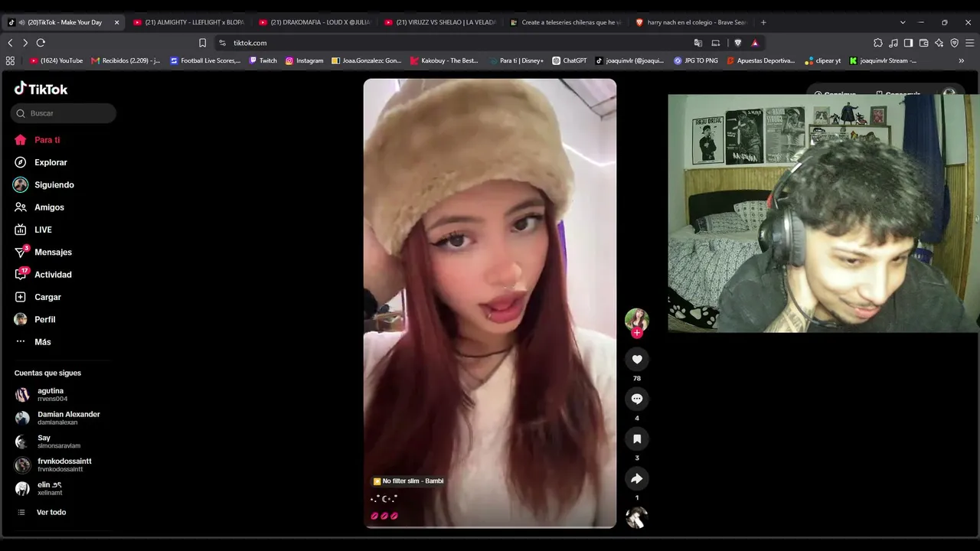Image resolution: width=980 pixels, height=551 pixels.
Task: Open the Recibidos Gmail bookmark
Action: [126, 60]
